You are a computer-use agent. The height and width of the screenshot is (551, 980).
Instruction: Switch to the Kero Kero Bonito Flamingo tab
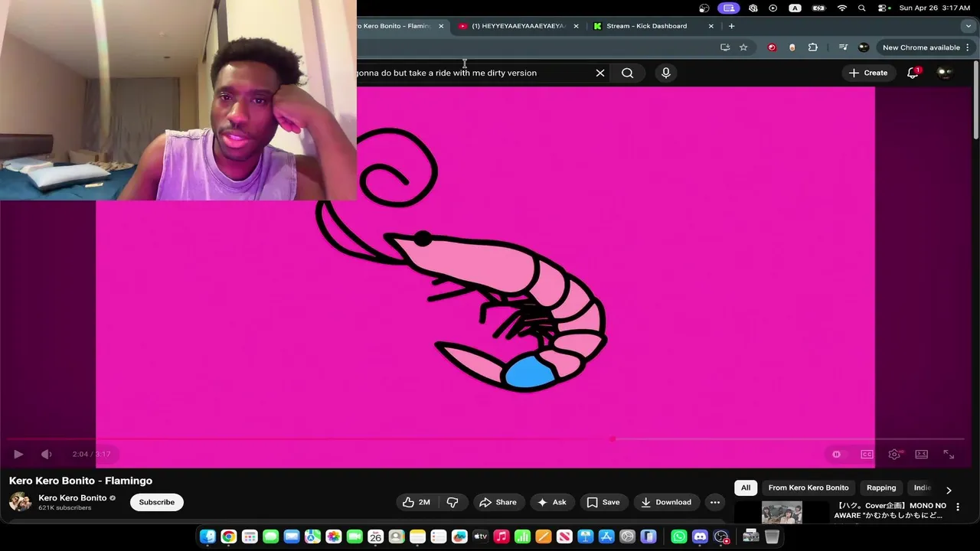394,26
